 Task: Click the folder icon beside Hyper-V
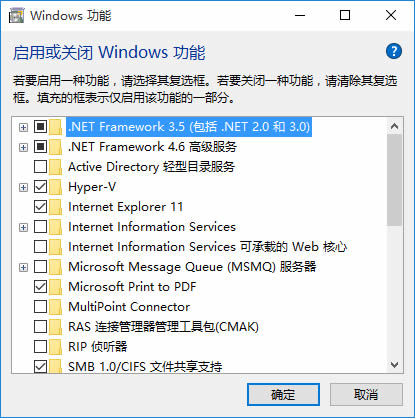click(x=55, y=187)
